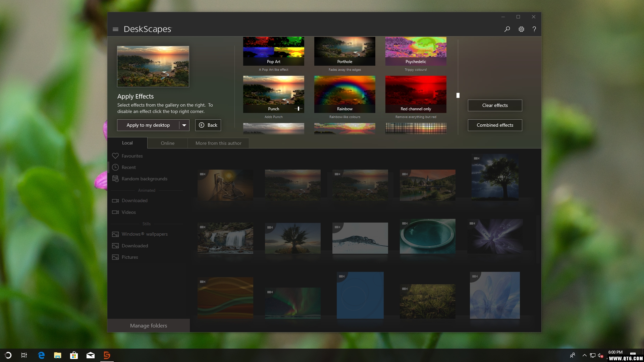Click the Combined effects button

[495, 125]
